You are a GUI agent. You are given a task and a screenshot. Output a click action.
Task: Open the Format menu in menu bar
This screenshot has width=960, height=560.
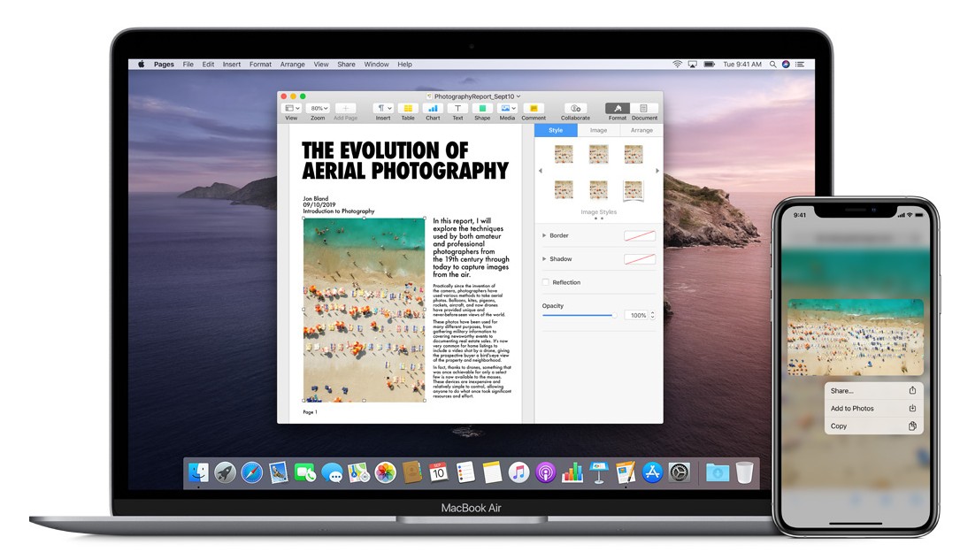[x=260, y=64]
